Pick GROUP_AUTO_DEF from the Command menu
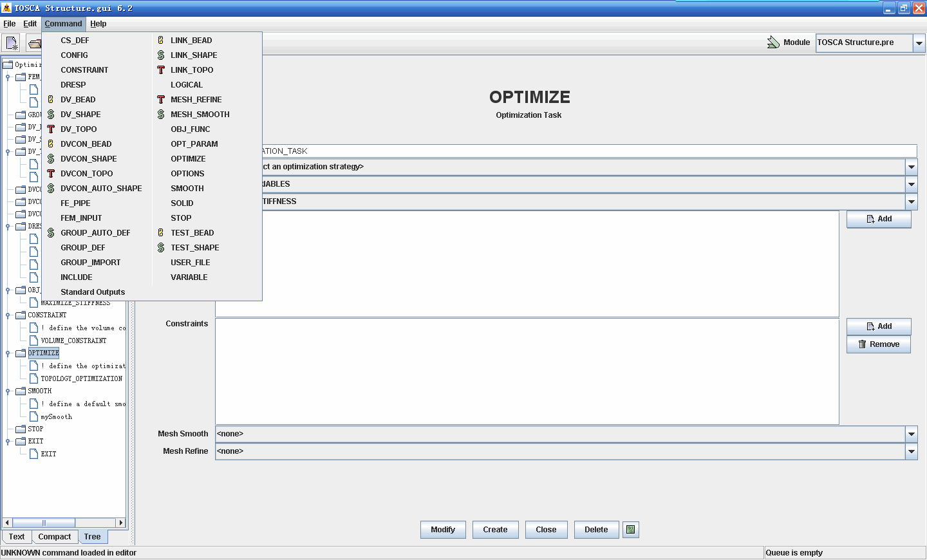Screen dimensions: 927x560 click(95, 233)
